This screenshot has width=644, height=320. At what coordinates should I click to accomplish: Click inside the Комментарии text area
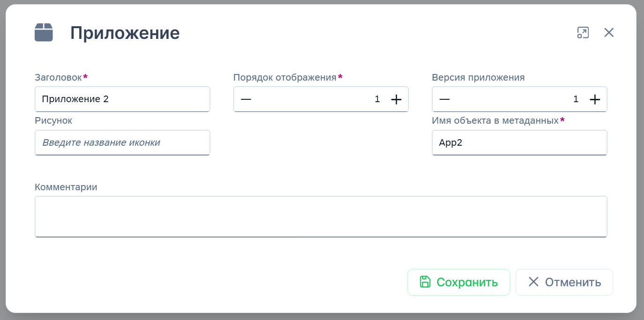[x=321, y=216]
